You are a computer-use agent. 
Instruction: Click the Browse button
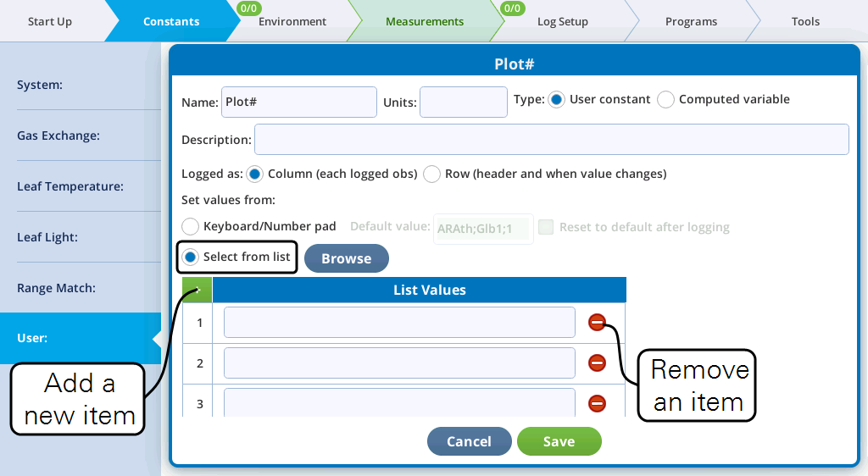(x=347, y=258)
